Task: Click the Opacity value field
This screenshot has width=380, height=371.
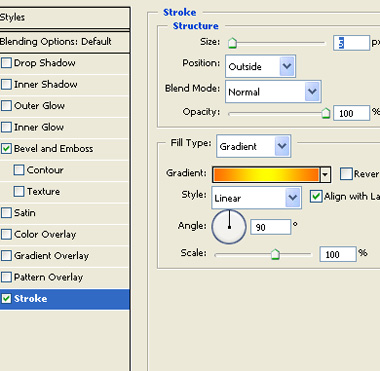Action: [351, 113]
